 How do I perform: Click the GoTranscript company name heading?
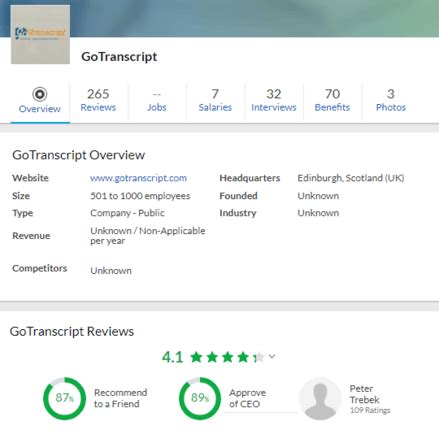(x=119, y=57)
